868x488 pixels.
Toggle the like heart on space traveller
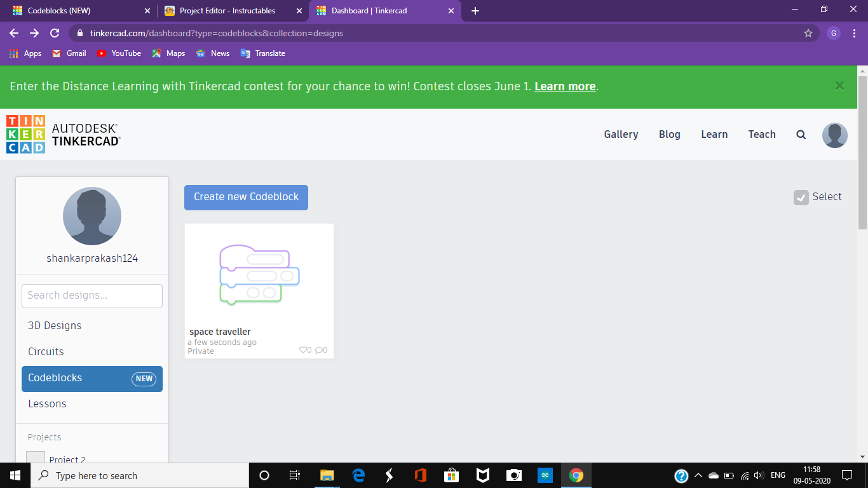pos(304,349)
